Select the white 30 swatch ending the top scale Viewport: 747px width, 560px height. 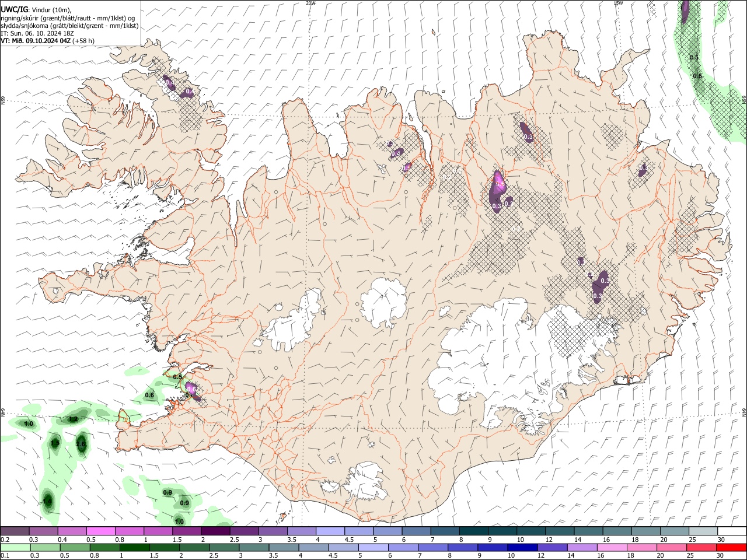coord(731,531)
